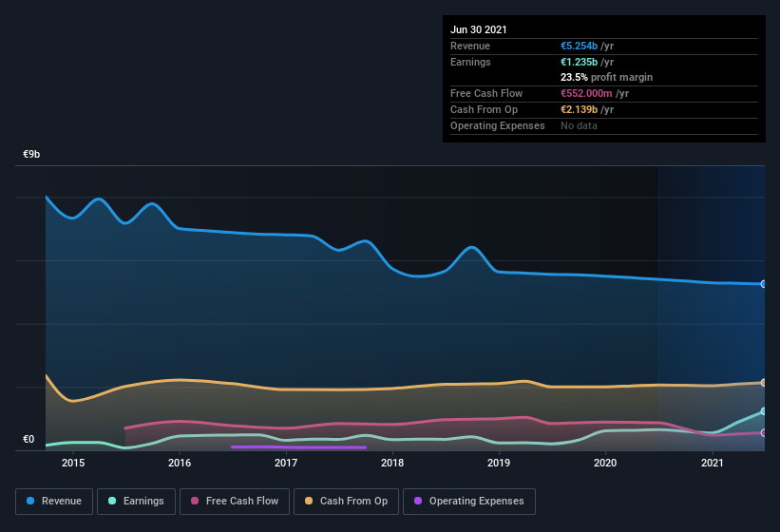Click the purple Operating Expenses line segment
Screen dimensions: 780x532
(x=298, y=447)
